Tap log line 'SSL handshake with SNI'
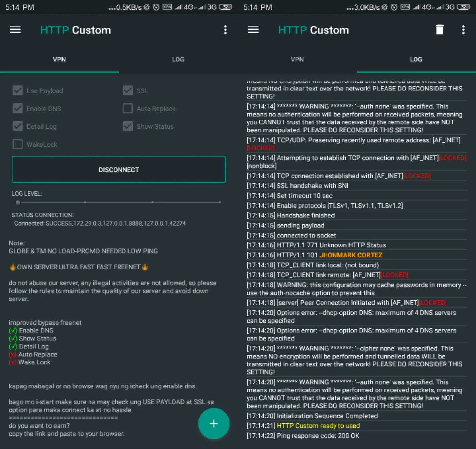The height and width of the screenshot is (449, 476). (x=312, y=186)
